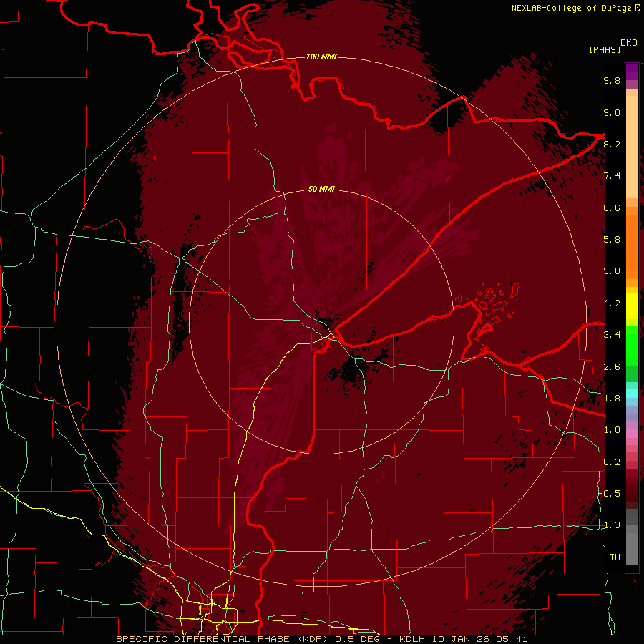The image size is (644, 644).
Task: Click the 3.4 scale value
Action: pyautogui.click(x=612, y=335)
